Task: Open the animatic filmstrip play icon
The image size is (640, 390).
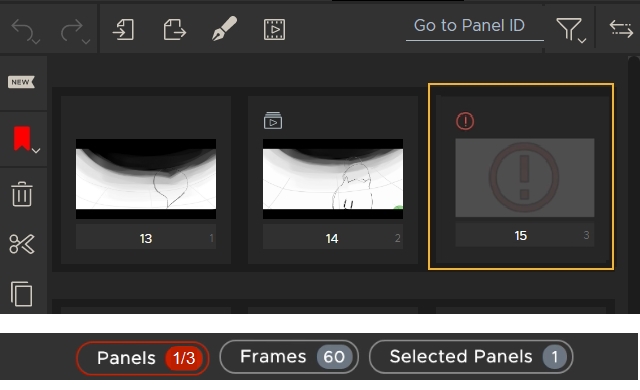Action: point(275,29)
